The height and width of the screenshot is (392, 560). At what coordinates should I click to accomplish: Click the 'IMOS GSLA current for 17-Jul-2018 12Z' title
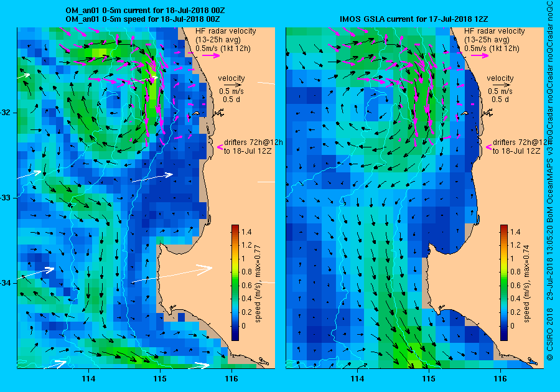point(414,19)
